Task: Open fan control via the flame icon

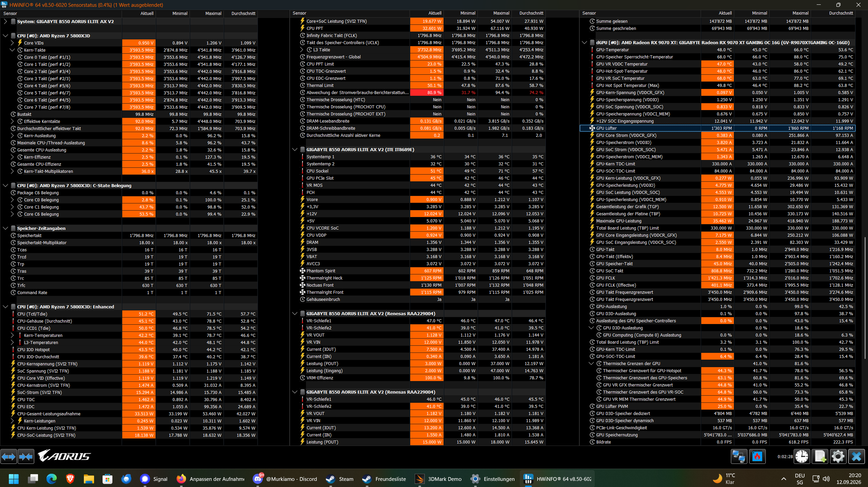Action: tap(757, 456)
